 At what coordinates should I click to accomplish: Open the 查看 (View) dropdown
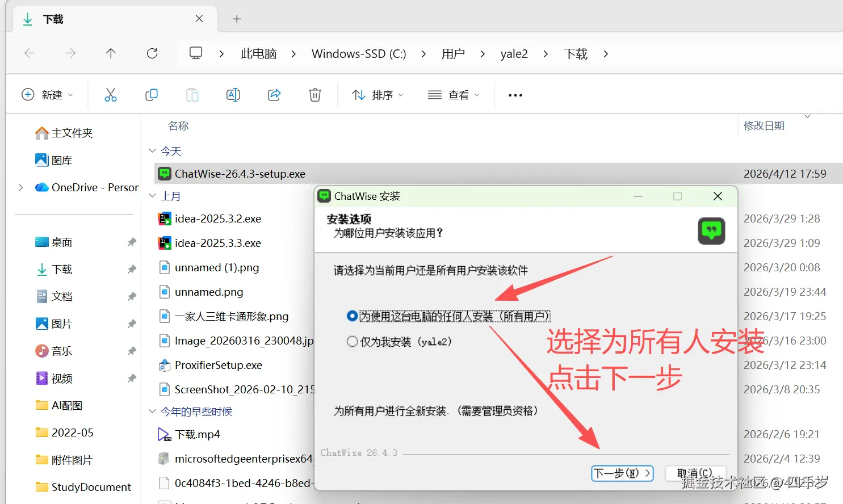pyautogui.click(x=454, y=95)
